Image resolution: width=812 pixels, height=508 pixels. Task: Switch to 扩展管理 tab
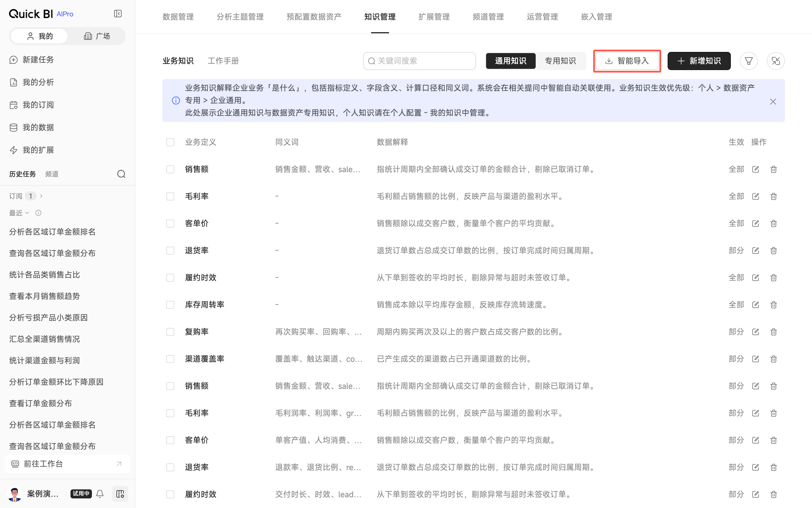click(434, 17)
